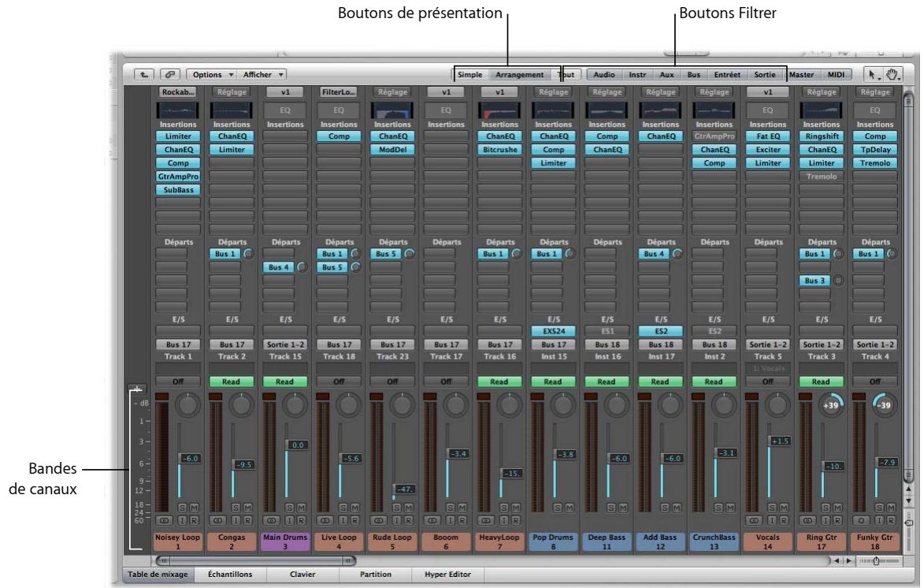Open the Options menu in the mixer toolbar
Screen dimensions: 924x588
pyautogui.click(x=212, y=74)
